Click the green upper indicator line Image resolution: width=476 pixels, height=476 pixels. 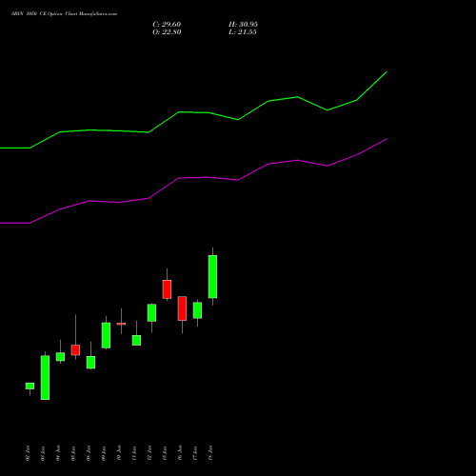point(193,112)
